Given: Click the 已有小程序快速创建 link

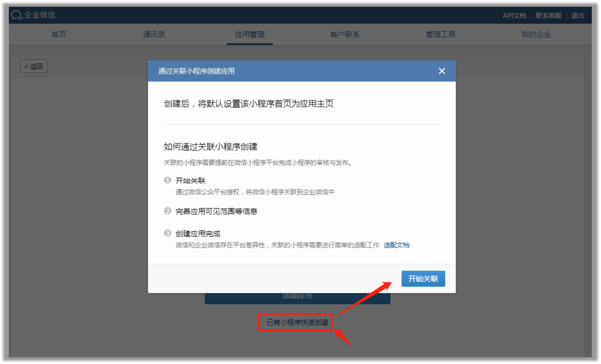Looking at the screenshot, I should (x=297, y=322).
